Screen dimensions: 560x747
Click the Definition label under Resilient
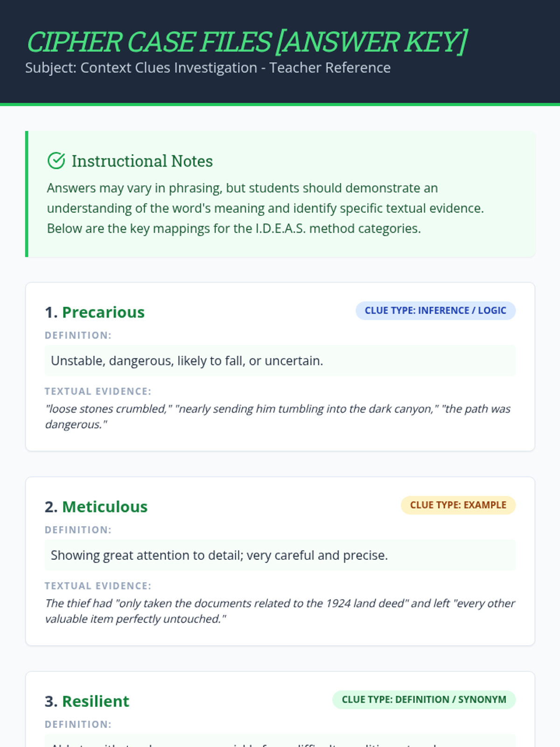(x=78, y=725)
